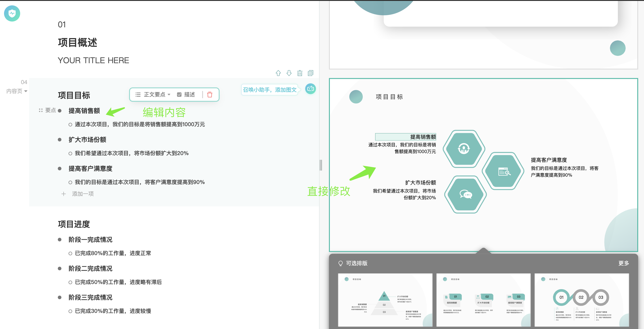This screenshot has width=644, height=329.
Task: Click slide text 户满意度提高到90%
Action: coord(551,175)
